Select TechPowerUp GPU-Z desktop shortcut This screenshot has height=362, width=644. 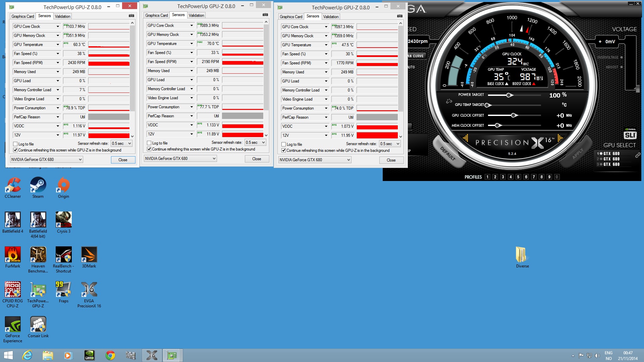tap(38, 294)
